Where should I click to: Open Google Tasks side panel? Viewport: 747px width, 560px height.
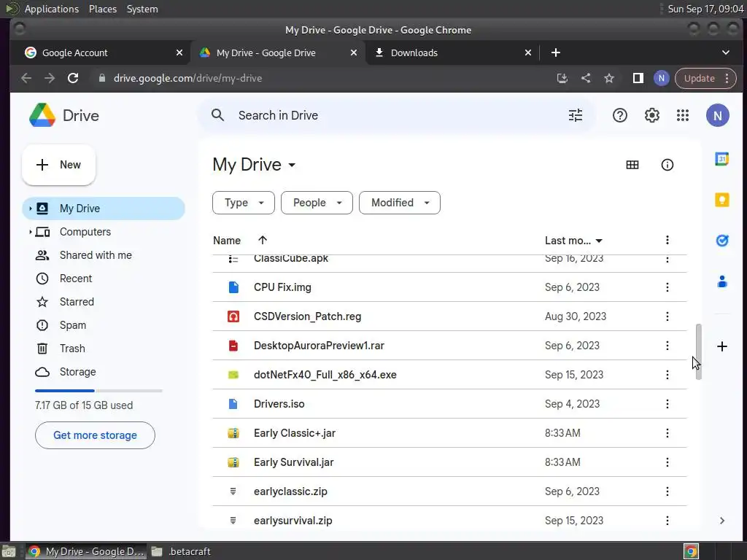pos(722,241)
